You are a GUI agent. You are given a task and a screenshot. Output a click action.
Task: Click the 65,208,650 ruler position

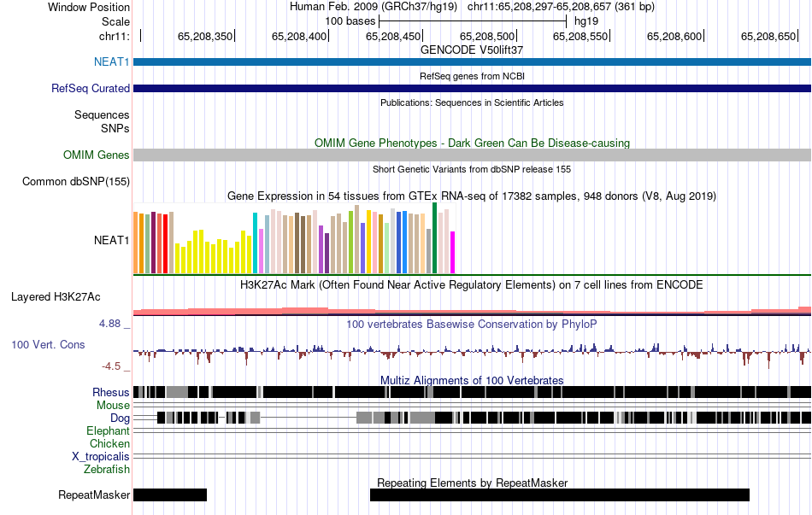click(x=768, y=36)
